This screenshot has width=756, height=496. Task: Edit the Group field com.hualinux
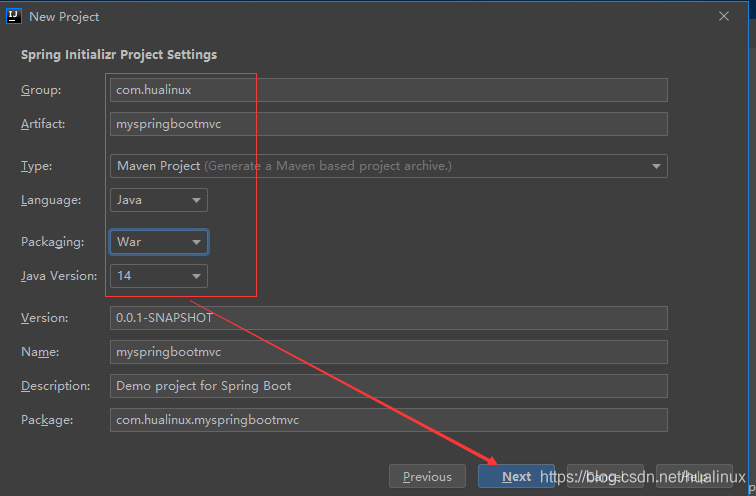pos(389,90)
